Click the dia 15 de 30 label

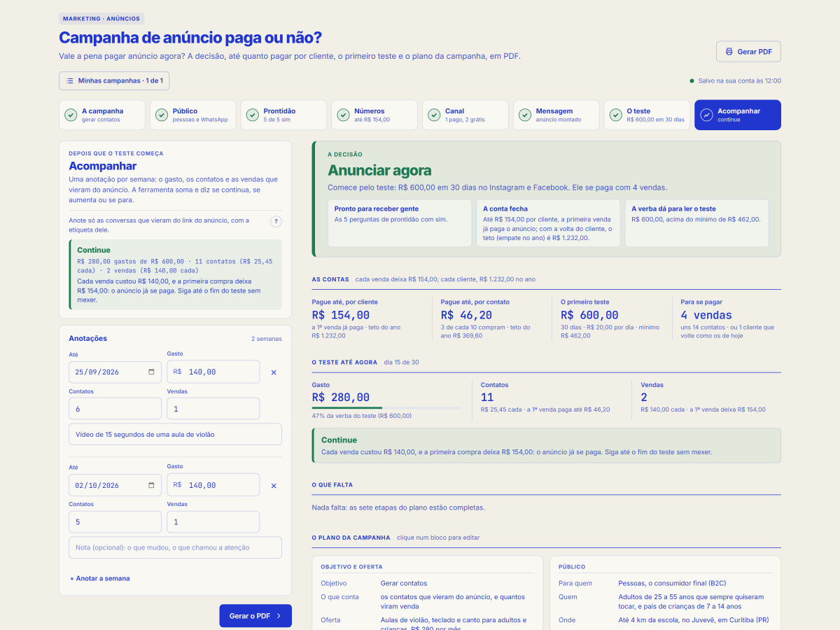[x=401, y=363]
